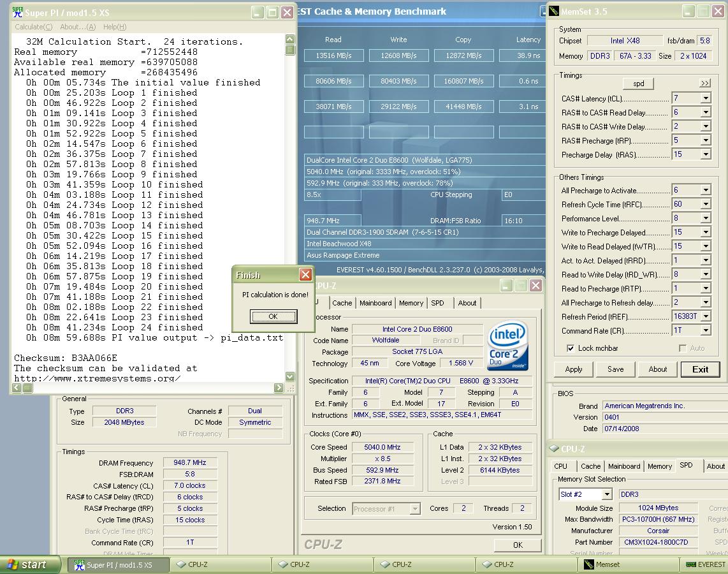This screenshot has height=574, width=728.
Task: Click Super PI title bar icon
Action: [18, 12]
